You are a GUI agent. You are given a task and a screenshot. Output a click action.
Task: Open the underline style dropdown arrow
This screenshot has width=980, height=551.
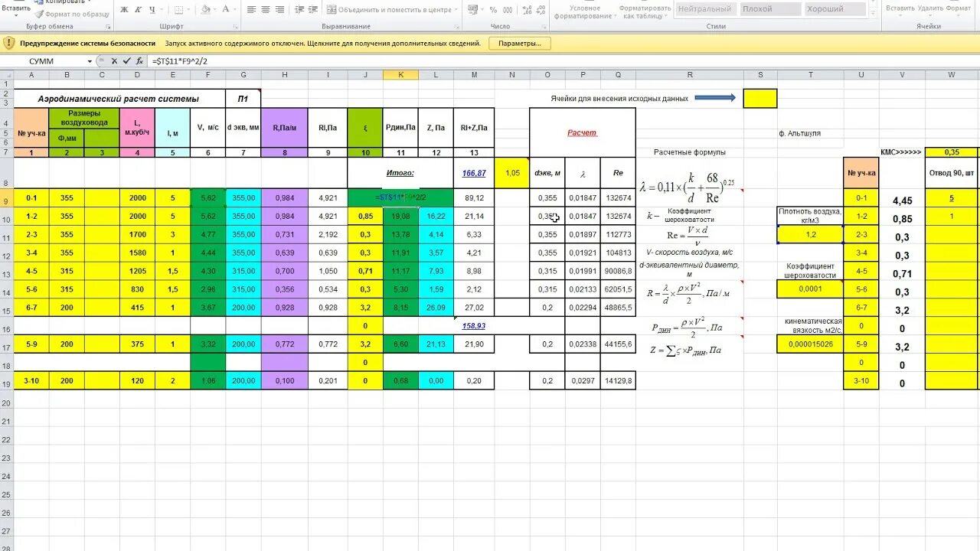[161, 10]
